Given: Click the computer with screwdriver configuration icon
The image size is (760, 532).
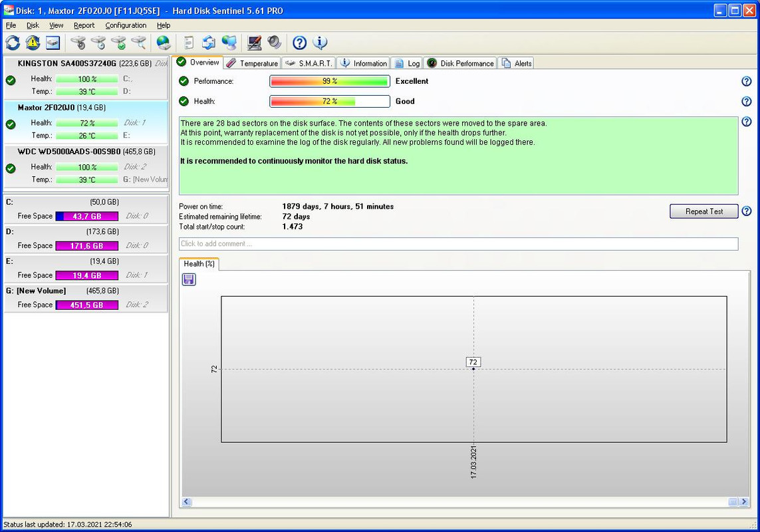Looking at the screenshot, I should click(254, 43).
